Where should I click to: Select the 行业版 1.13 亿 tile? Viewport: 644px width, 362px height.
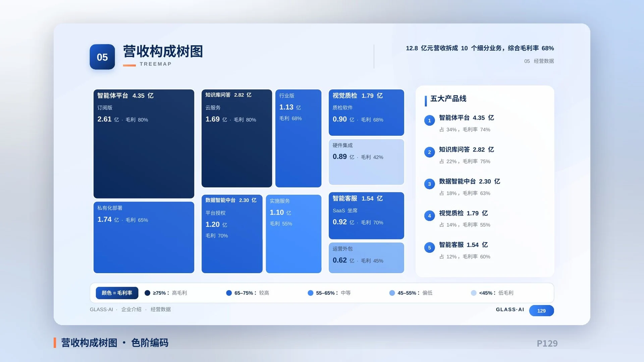pyautogui.click(x=298, y=138)
